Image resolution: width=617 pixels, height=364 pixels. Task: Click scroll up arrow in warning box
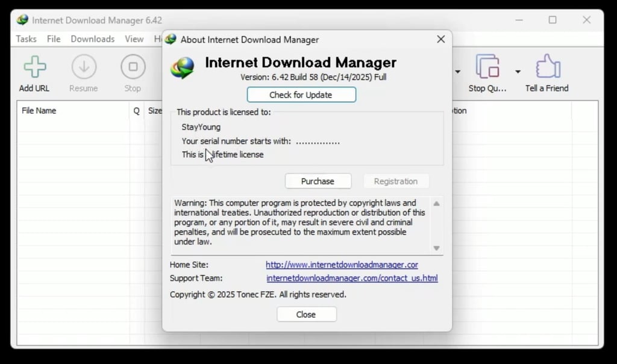tap(436, 204)
